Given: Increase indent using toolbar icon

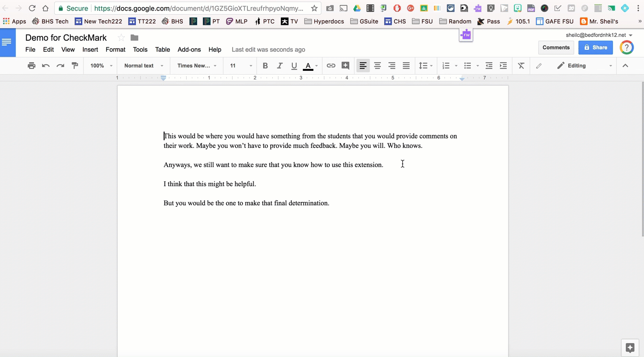Looking at the screenshot, I should (503, 66).
